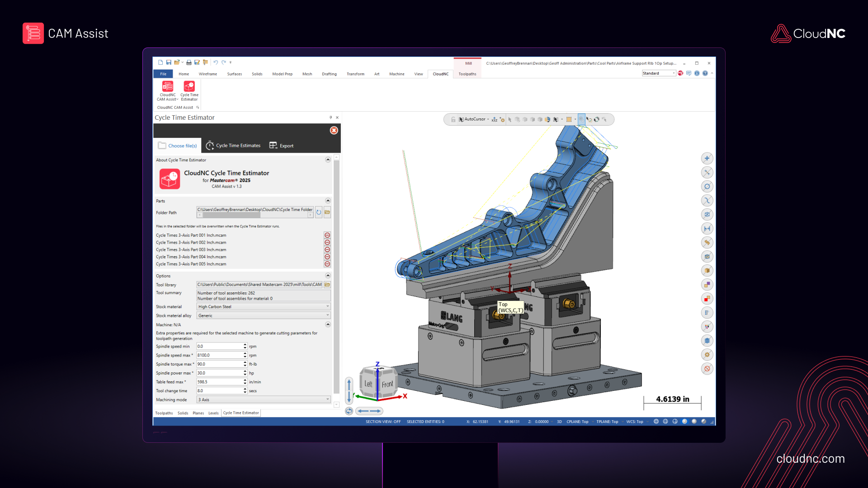Image resolution: width=868 pixels, height=488 pixels.
Task: Save the file via Quick Access toolbar
Action: tap(169, 62)
